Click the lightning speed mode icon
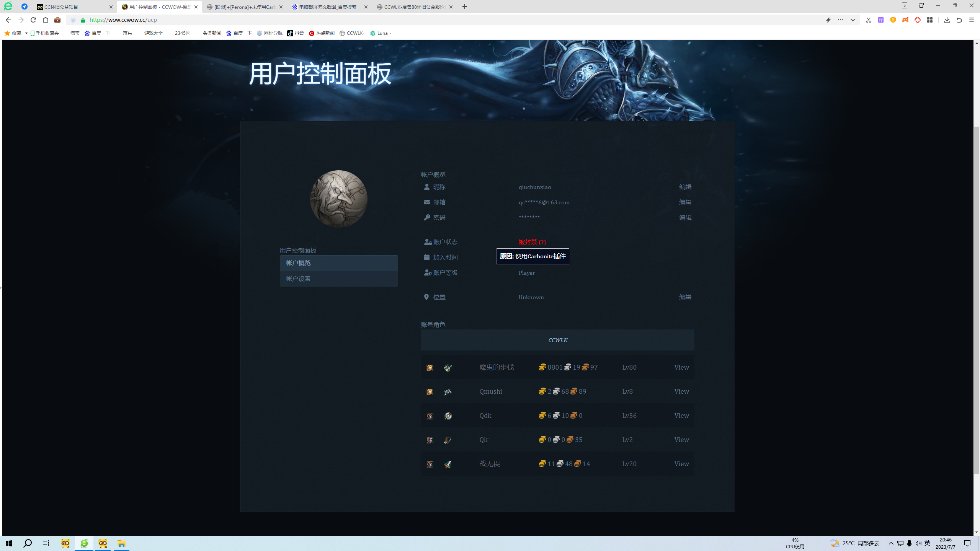Viewport: 980px width, 551px height. (828, 20)
